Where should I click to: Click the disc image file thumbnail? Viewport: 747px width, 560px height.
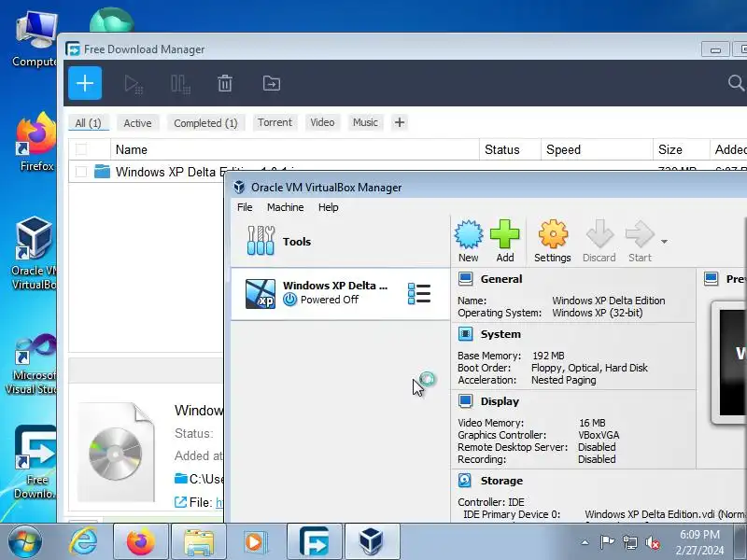pos(116,453)
